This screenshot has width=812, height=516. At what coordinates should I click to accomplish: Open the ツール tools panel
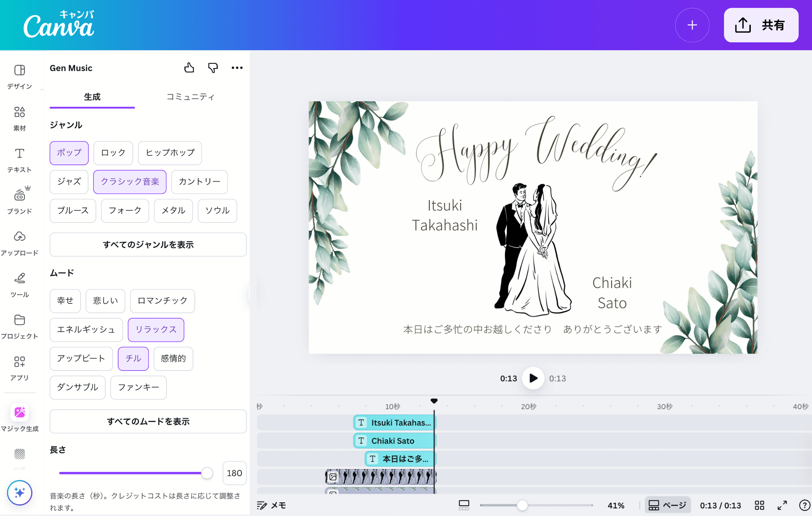pyautogui.click(x=20, y=285)
